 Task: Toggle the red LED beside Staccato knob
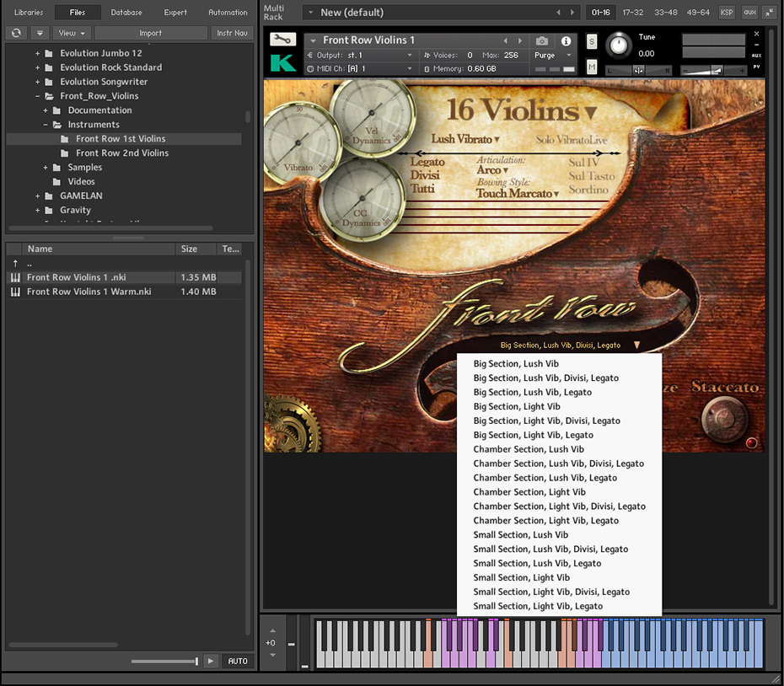tap(751, 442)
